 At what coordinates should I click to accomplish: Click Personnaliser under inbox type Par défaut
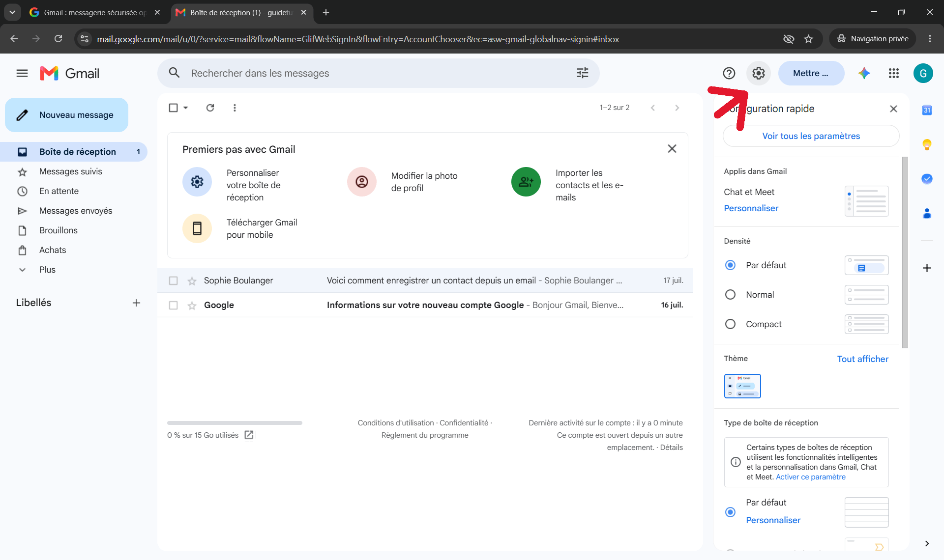point(773,520)
